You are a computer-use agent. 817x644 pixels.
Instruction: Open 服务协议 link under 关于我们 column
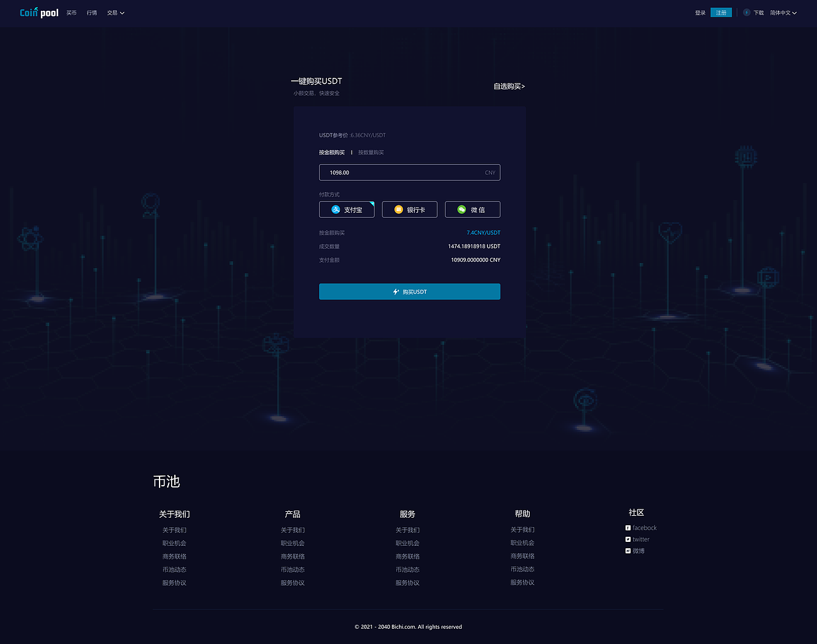[x=174, y=583]
